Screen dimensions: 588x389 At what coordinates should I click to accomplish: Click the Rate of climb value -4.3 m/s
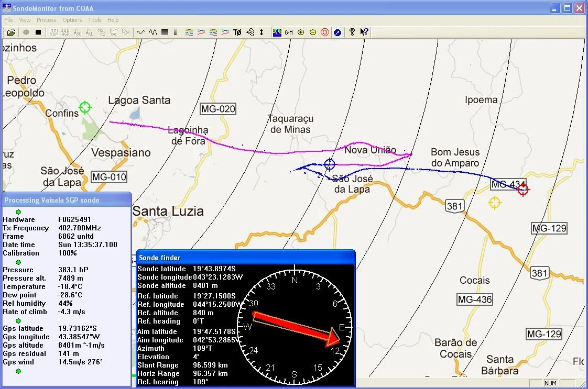[x=72, y=312]
